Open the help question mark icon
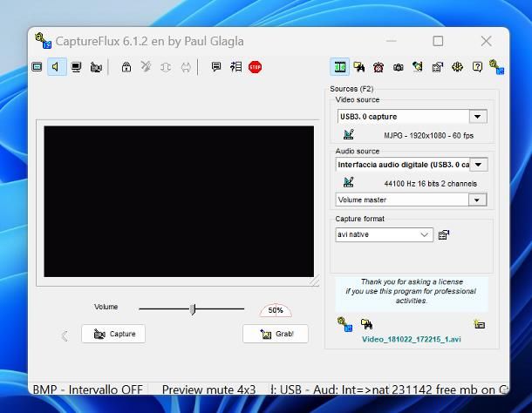532x413 pixels. click(x=477, y=67)
